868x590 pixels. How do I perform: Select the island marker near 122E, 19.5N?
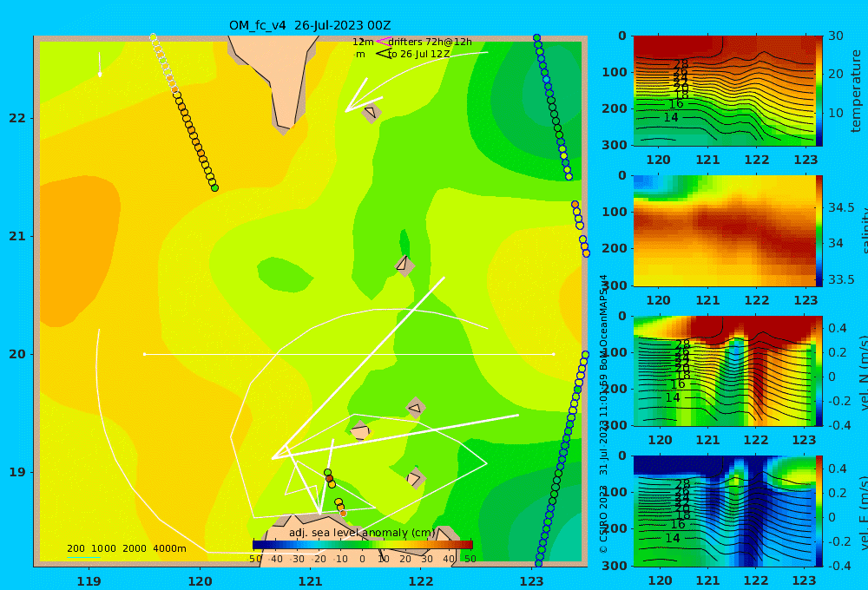[416, 409]
